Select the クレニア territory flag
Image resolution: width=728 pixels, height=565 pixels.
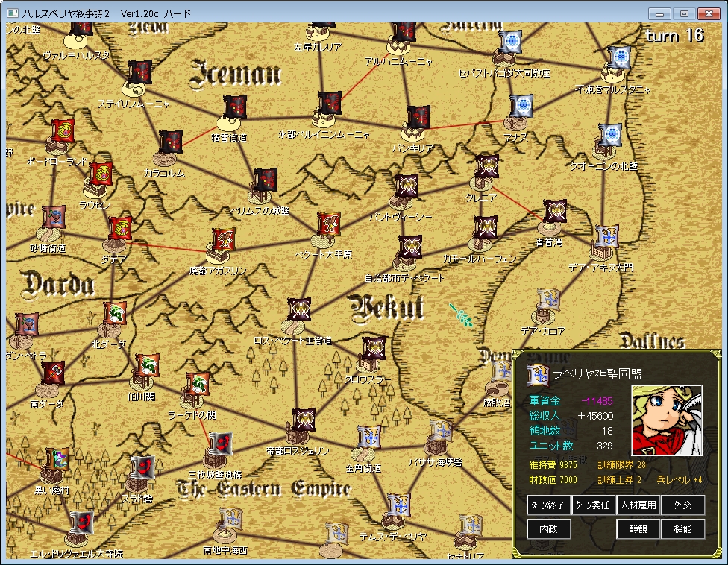click(x=487, y=166)
